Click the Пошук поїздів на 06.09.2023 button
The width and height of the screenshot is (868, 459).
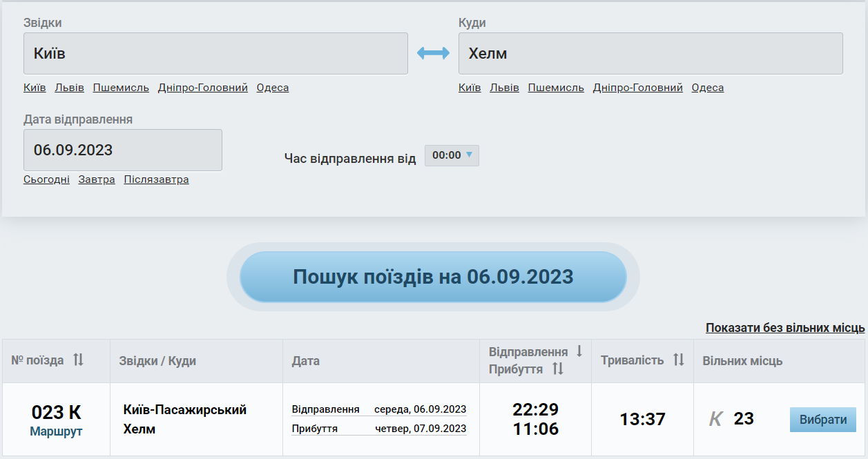pyautogui.click(x=433, y=277)
